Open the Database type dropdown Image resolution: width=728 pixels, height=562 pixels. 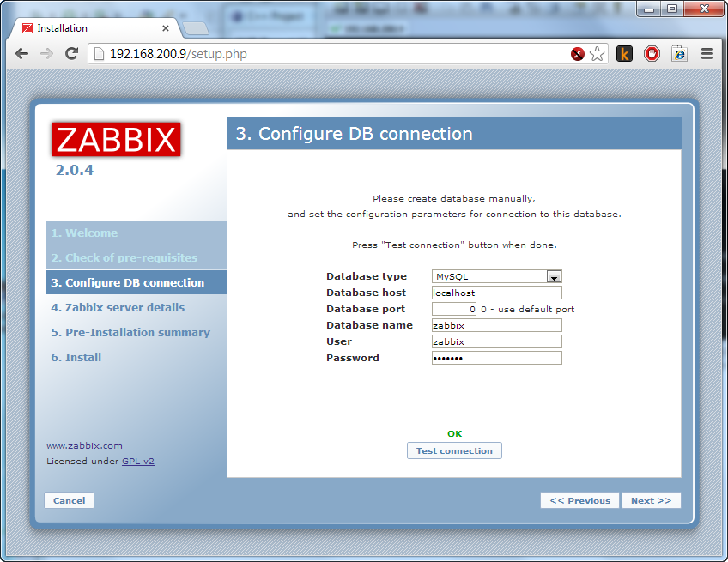click(x=497, y=276)
